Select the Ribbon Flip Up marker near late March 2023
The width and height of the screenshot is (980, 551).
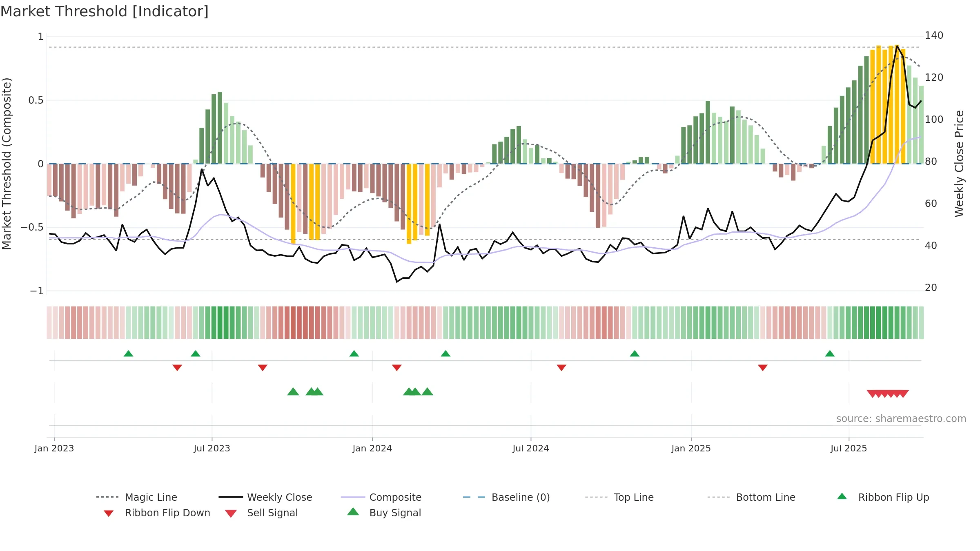(x=128, y=353)
